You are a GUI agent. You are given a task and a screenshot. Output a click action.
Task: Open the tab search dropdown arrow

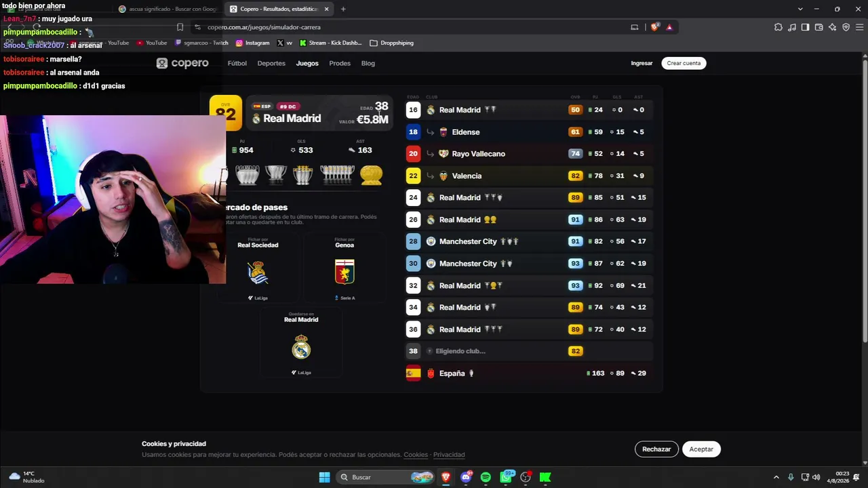pyautogui.click(x=800, y=9)
